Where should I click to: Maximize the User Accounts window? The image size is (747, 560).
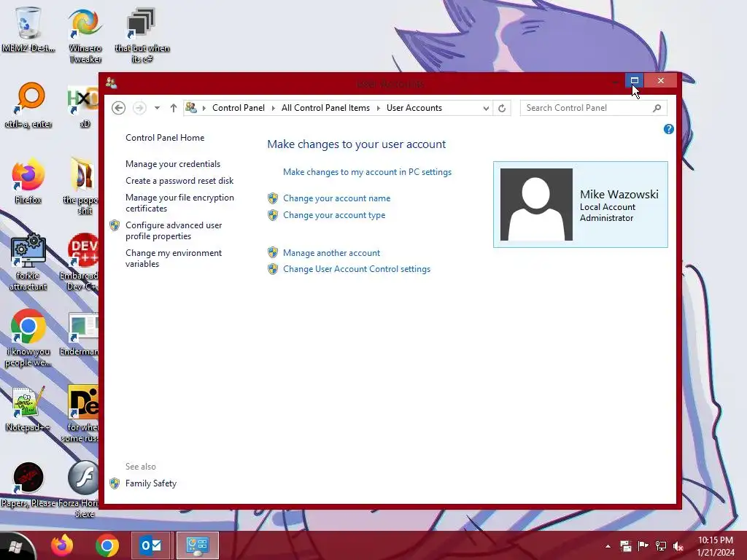pyautogui.click(x=634, y=80)
